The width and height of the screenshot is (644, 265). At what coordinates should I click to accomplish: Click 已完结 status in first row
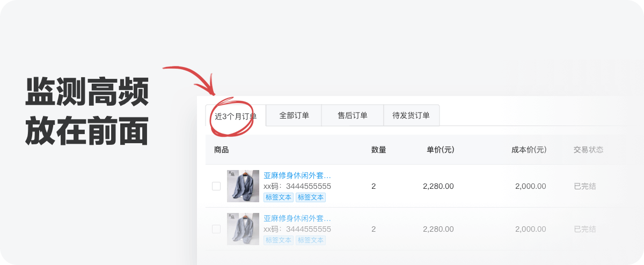pyautogui.click(x=585, y=186)
